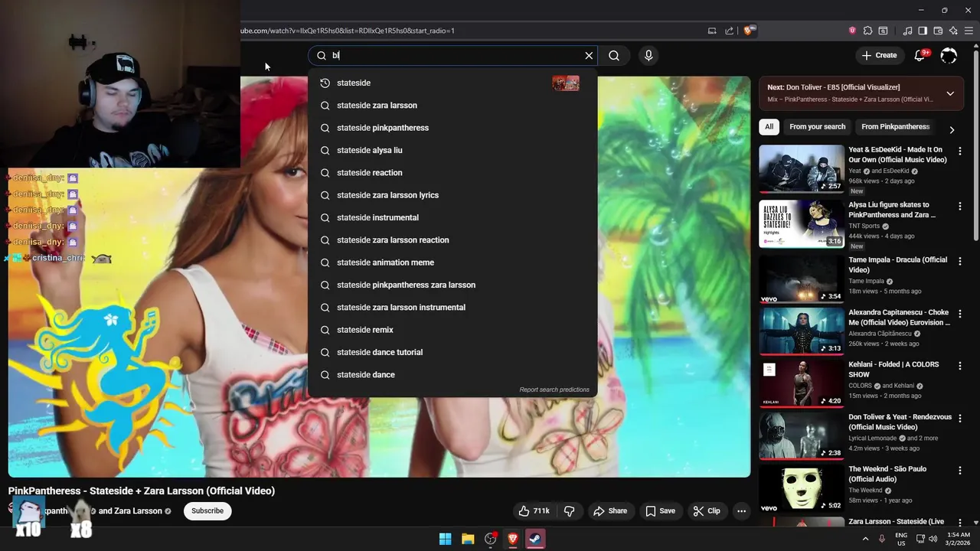Open options for Yeat & EsDeeKid video
The image size is (980, 551).
coord(959,152)
